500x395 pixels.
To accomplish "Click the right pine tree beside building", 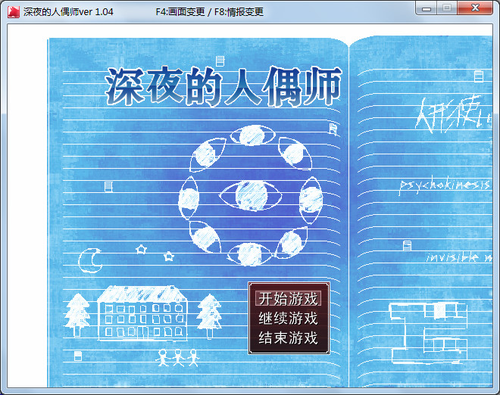I will [x=209, y=315].
